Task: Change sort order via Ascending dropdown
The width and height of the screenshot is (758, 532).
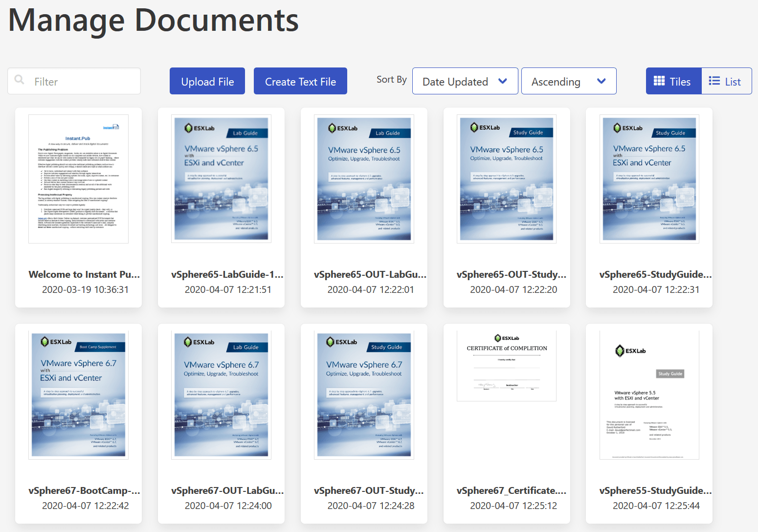Action: [569, 81]
